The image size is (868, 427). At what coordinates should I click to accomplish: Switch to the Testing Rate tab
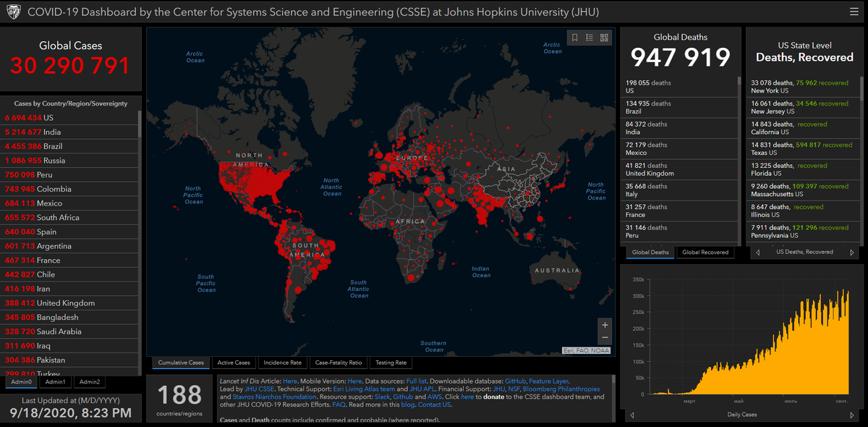391,363
